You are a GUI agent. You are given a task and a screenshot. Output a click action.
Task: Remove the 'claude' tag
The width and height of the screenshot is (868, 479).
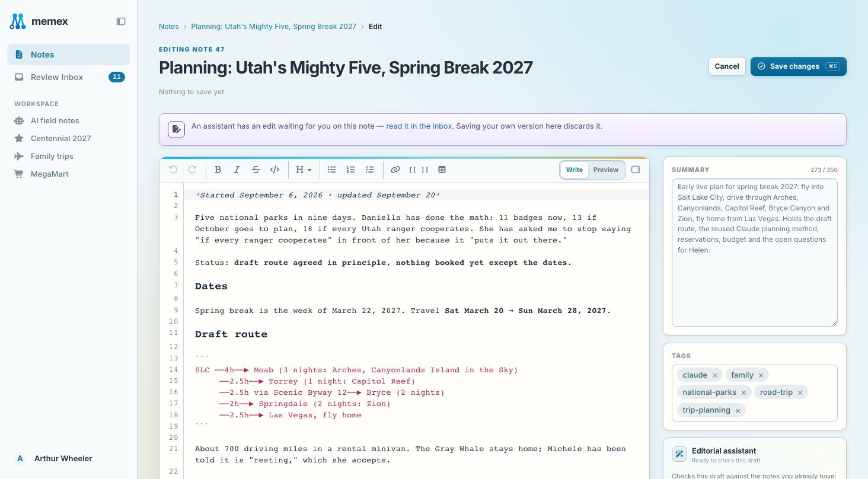pos(715,375)
